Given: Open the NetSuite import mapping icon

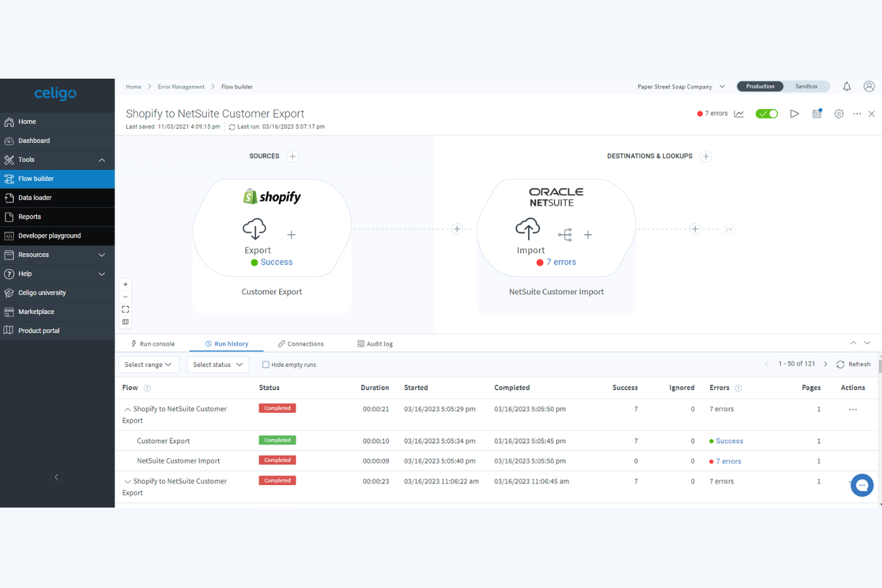Looking at the screenshot, I should [x=565, y=235].
